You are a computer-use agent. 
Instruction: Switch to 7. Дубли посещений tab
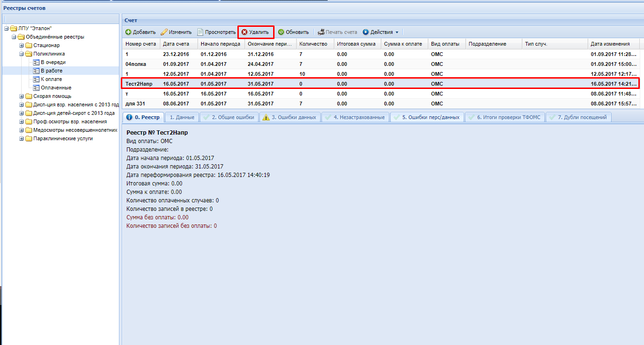click(x=578, y=117)
